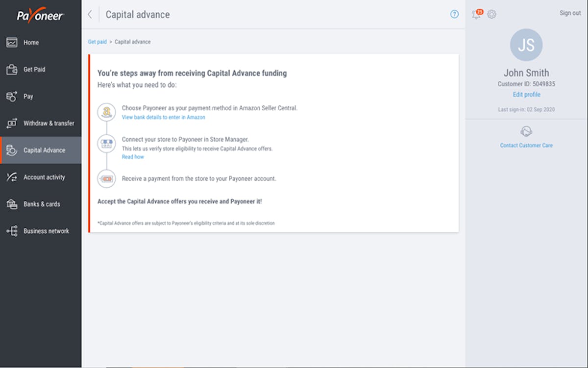Open Account activity in sidebar
The height and width of the screenshot is (368, 588).
(41, 177)
